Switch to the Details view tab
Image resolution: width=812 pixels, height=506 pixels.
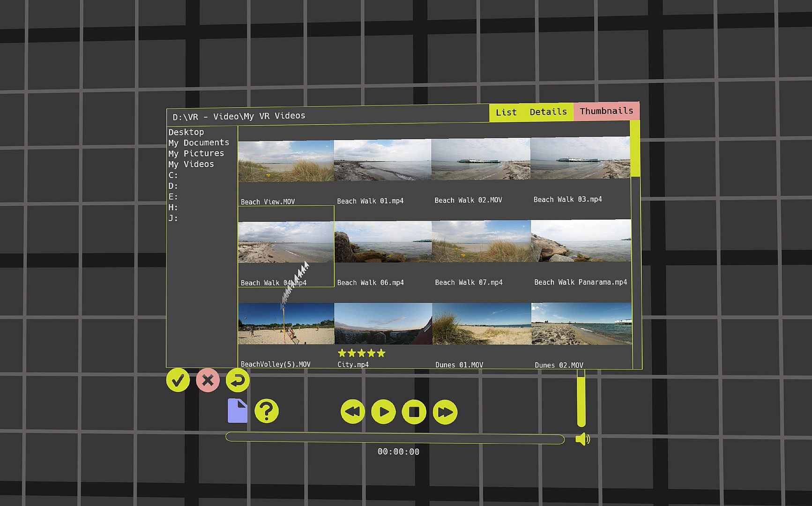(x=548, y=112)
